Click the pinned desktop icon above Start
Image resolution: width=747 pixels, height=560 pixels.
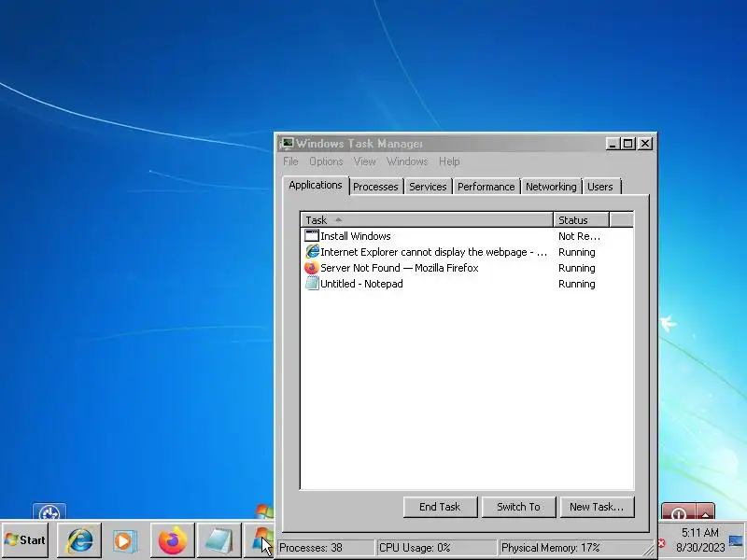[x=49, y=511]
